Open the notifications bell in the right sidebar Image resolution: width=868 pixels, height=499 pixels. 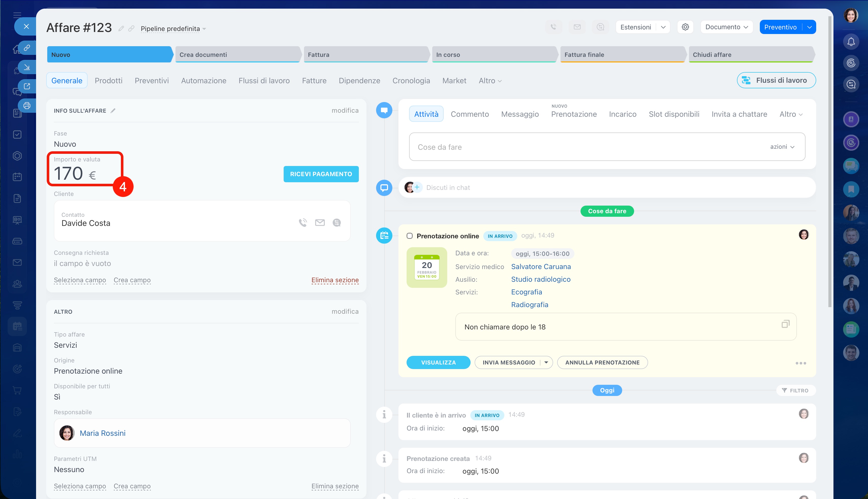pyautogui.click(x=851, y=42)
